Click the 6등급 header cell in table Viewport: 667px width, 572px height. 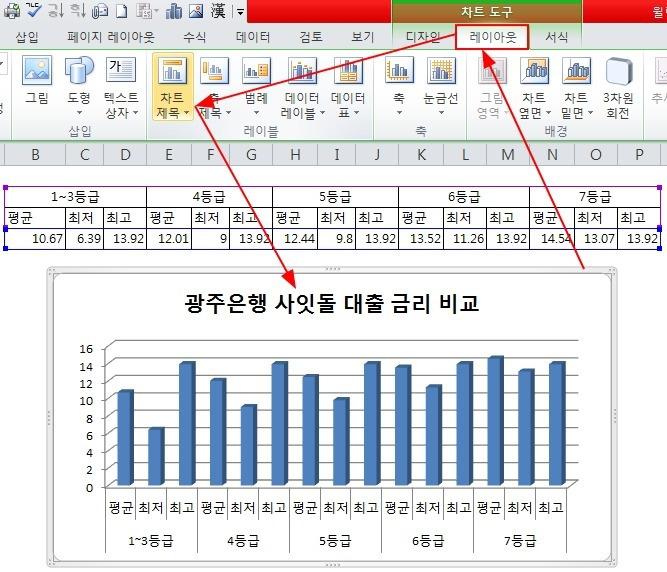coord(464,196)
